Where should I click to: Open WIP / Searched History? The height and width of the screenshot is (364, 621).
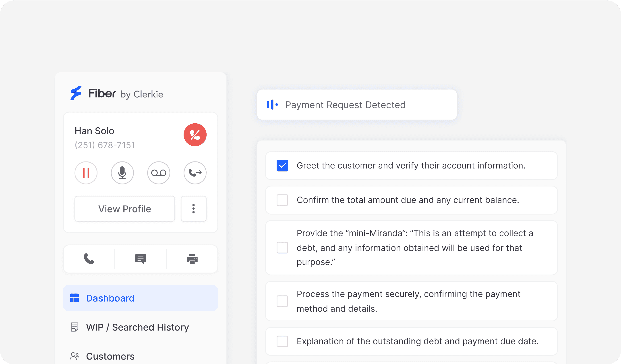click(137, 327)
